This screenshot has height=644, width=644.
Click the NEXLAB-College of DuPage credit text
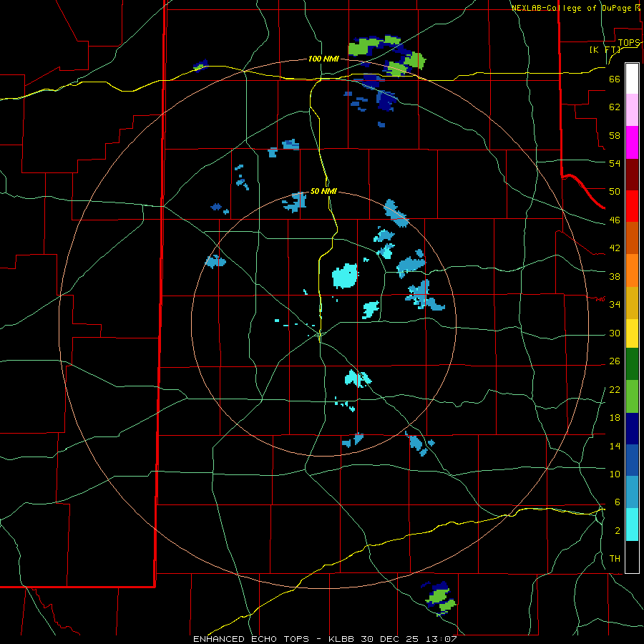[x=571, y=8]
